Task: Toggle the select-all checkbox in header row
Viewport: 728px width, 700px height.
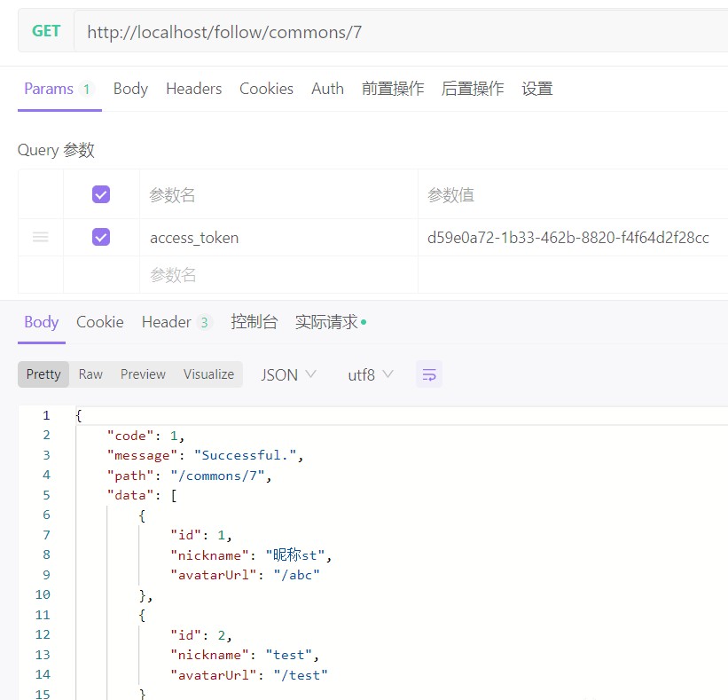Action: [x=101, y=195]
